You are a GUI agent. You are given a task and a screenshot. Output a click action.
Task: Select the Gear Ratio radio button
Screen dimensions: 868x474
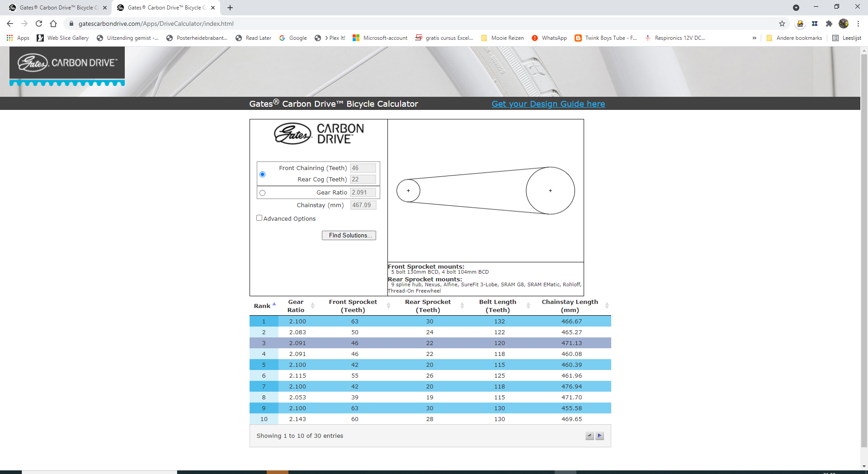[262, 193]
